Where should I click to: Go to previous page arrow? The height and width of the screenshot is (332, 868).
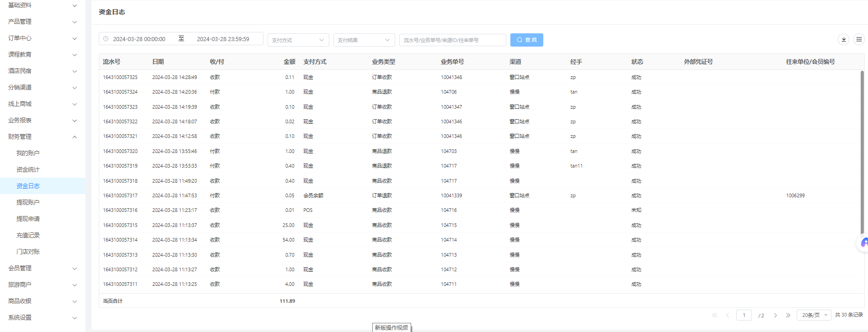coord(727,315)
